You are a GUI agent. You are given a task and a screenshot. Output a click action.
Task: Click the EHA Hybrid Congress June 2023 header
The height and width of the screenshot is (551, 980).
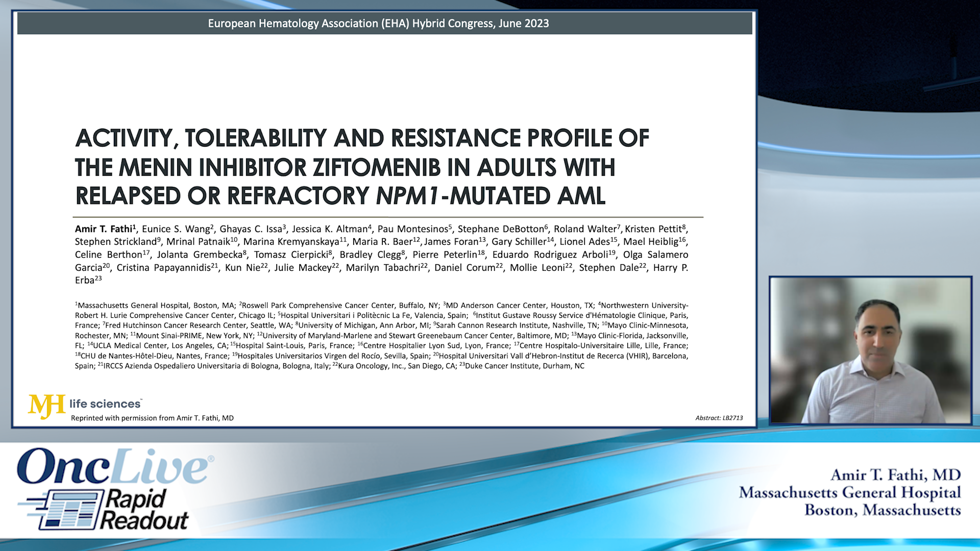[378, 23]
